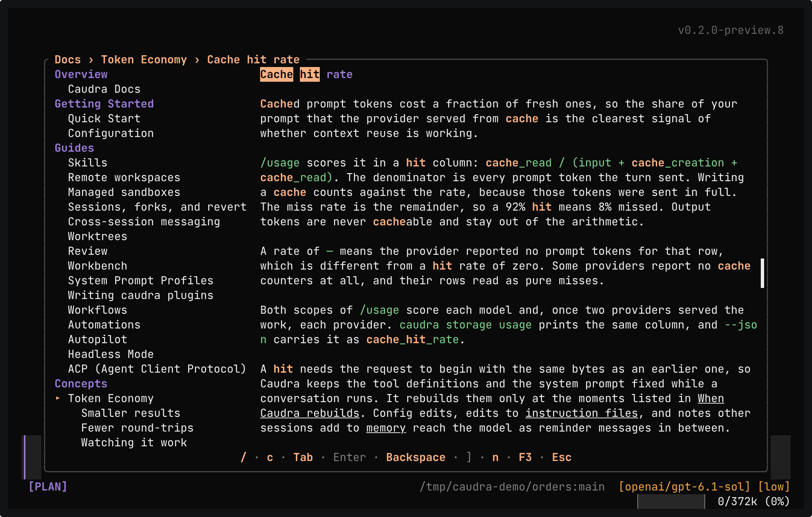The image size is (812, 517).
Task: Open Cross-session messaging guide
Action: [144, 222]
